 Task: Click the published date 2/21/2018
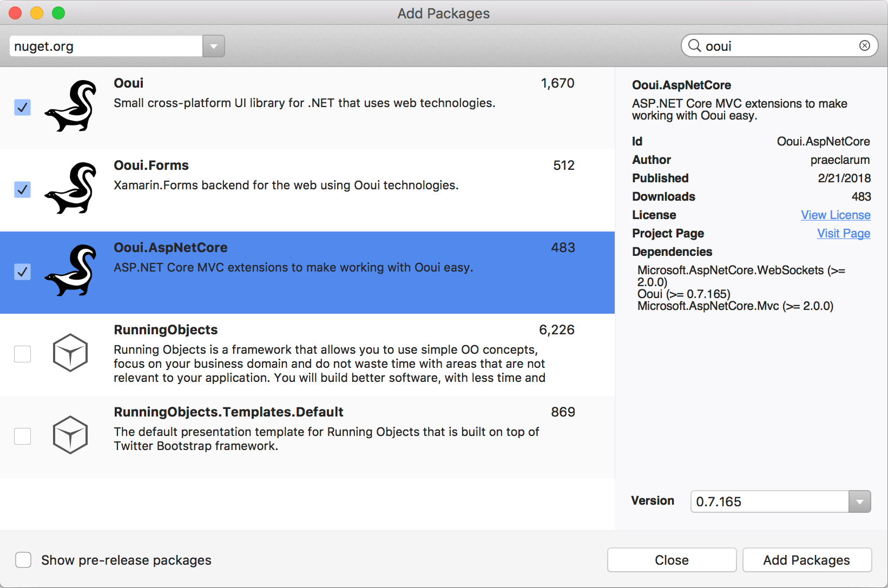[844, 178]
